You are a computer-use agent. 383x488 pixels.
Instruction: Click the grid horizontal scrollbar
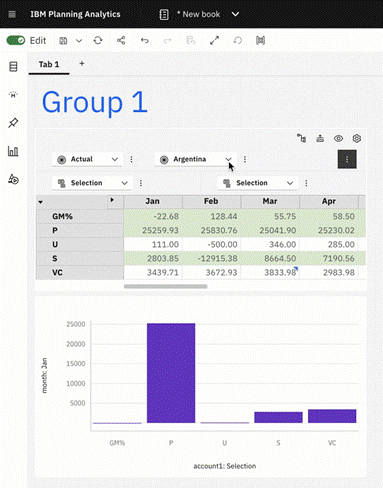tap(166, 286)
